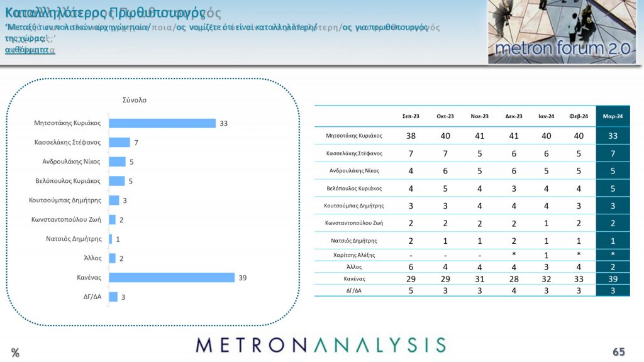
Task: Click the Μαρ-24 value 39 for Κανένας
Action: [613, 278]
